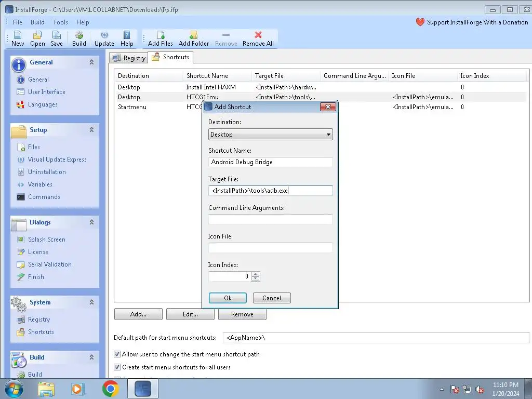Collapse the System sidebar group

tap(91, 302)
